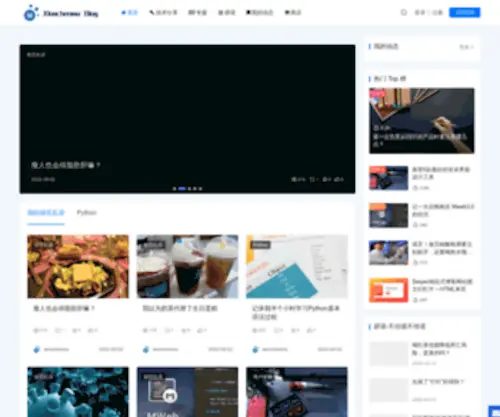This screenshot has width=500, height=417.
Task: Switch to the blue underlined active tab
Action: click(46, 212)
